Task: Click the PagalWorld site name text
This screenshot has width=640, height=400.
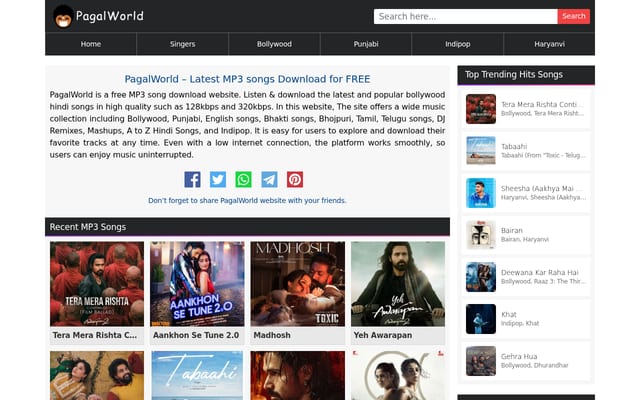Action: pyautogui.click(x=110, y=16)
